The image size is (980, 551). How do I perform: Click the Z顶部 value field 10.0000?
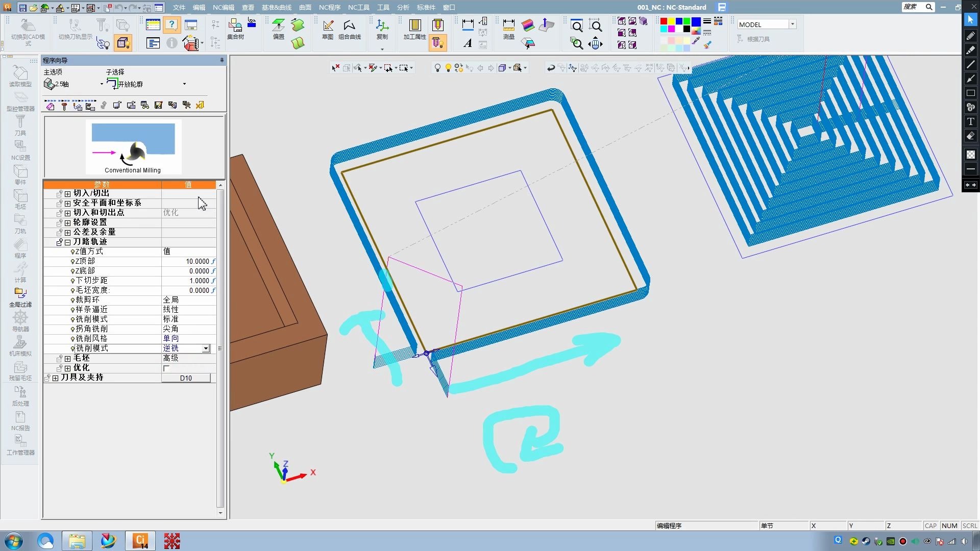click(197, 261)
